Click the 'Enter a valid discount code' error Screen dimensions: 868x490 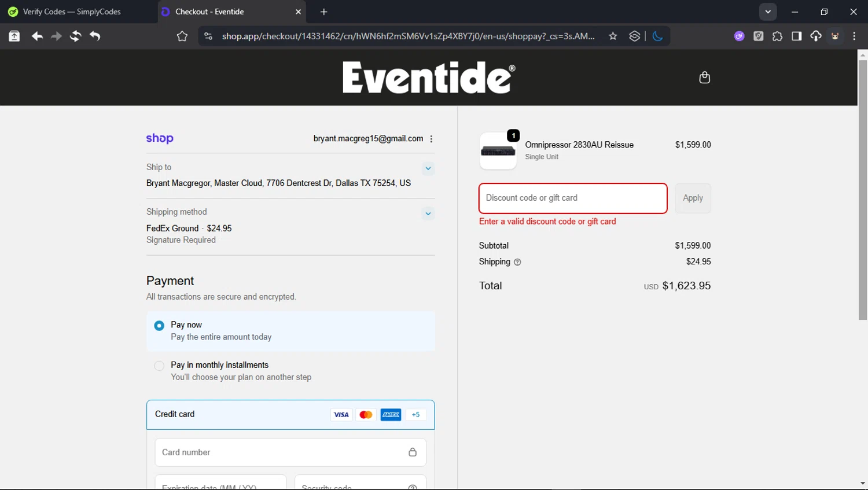pos(547,222)
